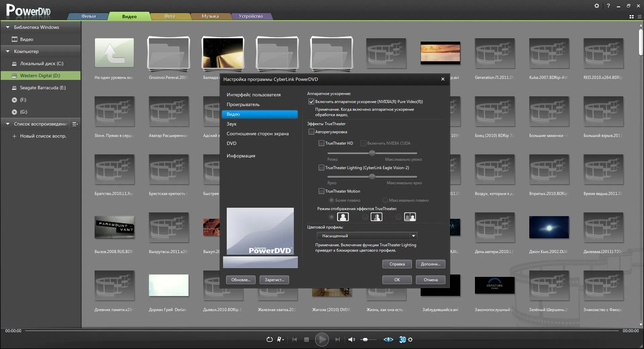Screen dimensions: 644x349
Task: Check 'Включить NVIDIA CUDA' checkbox
Action: pyautogui.click(x=363, y=143)
